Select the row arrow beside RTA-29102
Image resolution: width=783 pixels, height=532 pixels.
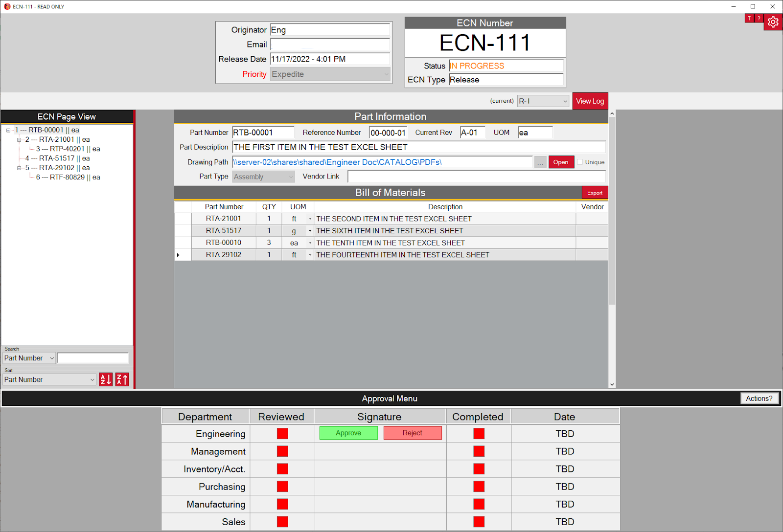pyautogui.click(x=179, y=255)
